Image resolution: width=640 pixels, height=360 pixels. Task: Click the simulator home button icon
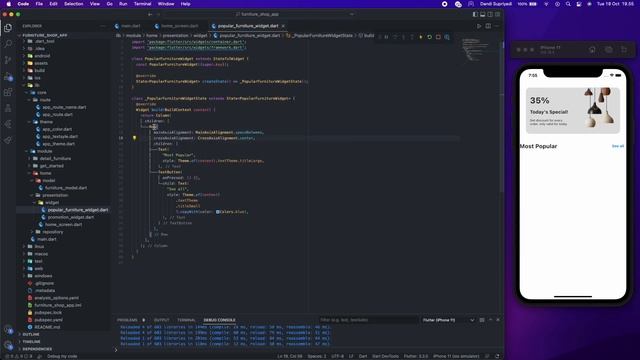tap(592, 49)
